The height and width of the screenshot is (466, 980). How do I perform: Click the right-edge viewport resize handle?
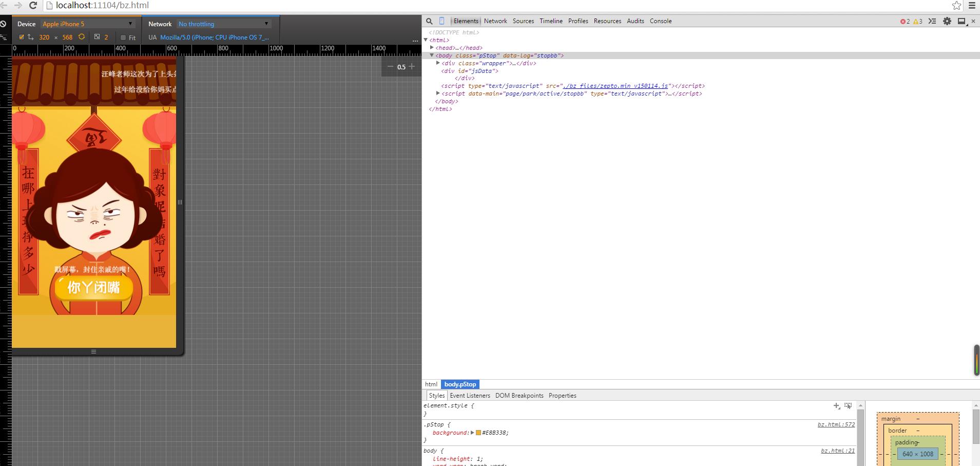click(x=180, y=202)
